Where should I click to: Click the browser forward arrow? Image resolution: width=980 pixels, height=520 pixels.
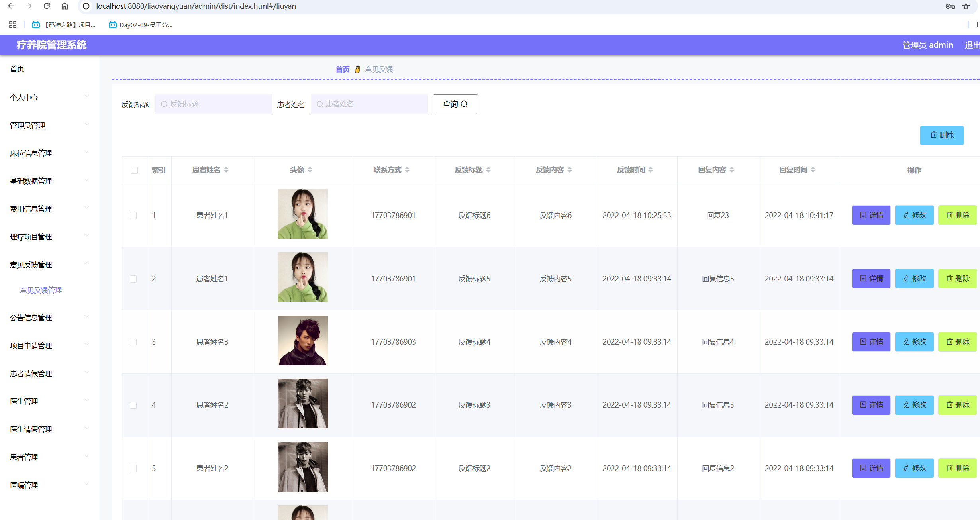[x=29, y=6]
